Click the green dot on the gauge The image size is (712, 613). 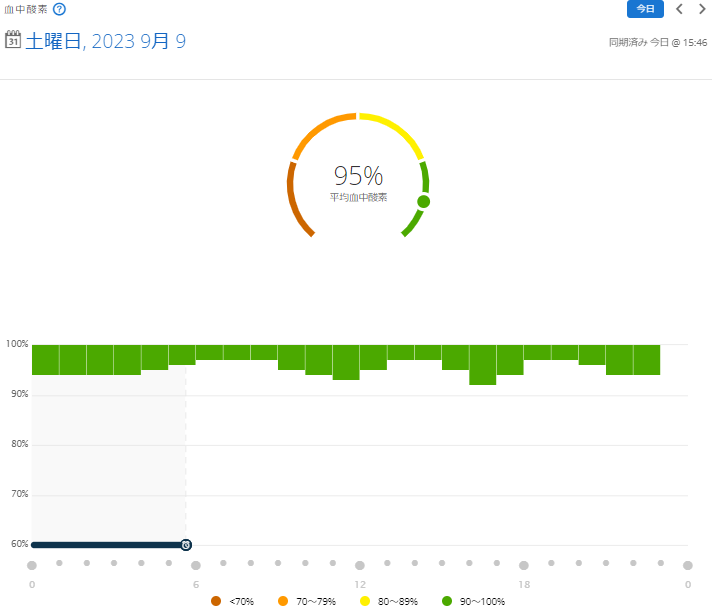(x=423, y=201)
